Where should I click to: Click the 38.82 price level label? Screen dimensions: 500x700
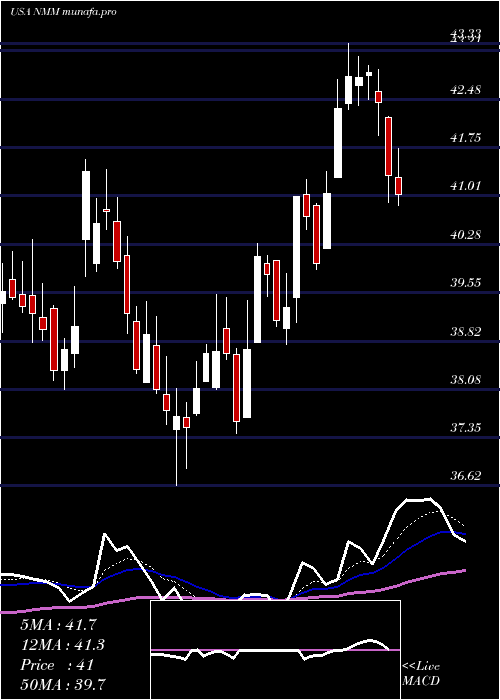(466, 331)
